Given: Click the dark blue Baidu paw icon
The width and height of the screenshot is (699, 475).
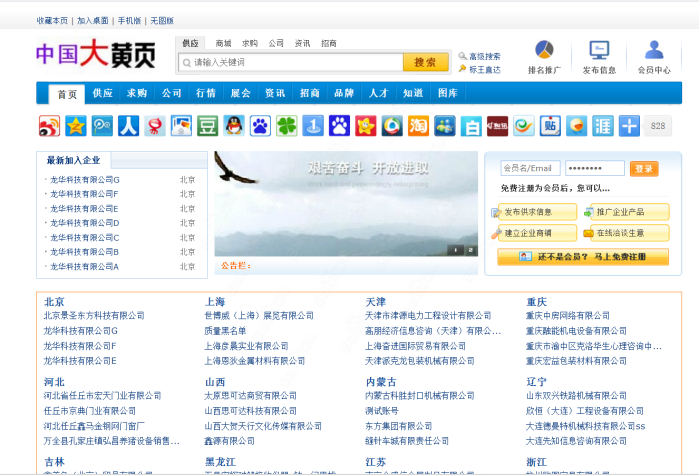Looking at the screenshot, I should [339, 126].
